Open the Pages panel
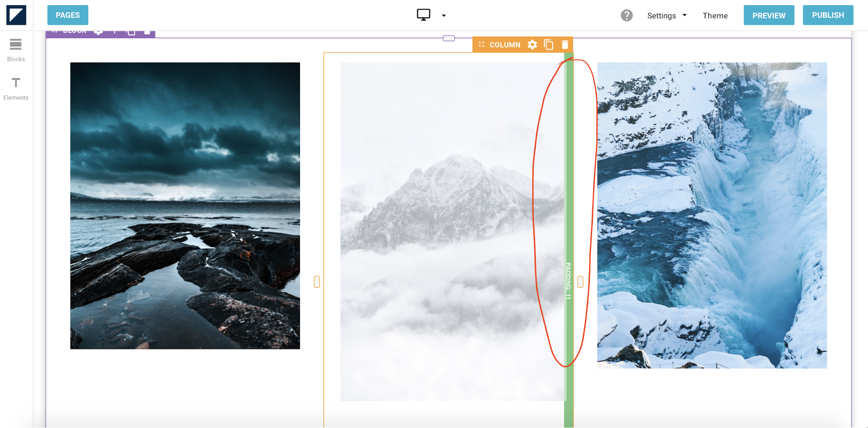This screenshot has height=428, width=868. click(67, 15)
